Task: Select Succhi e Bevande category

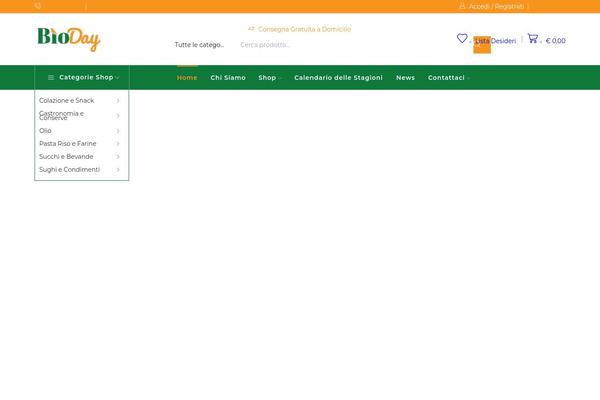Action: pyautogui.click(x=66, y=157)
